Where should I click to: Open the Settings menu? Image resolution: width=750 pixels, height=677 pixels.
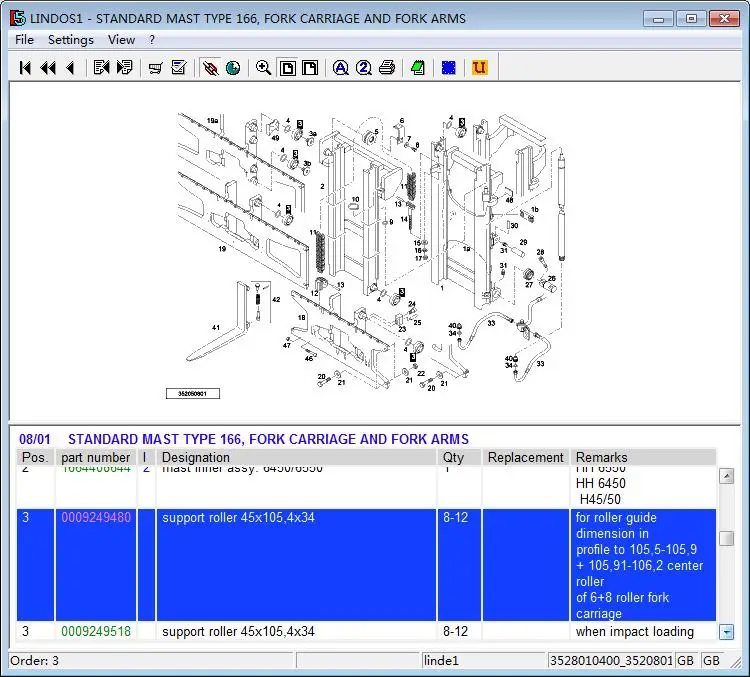tap(71, 40)
